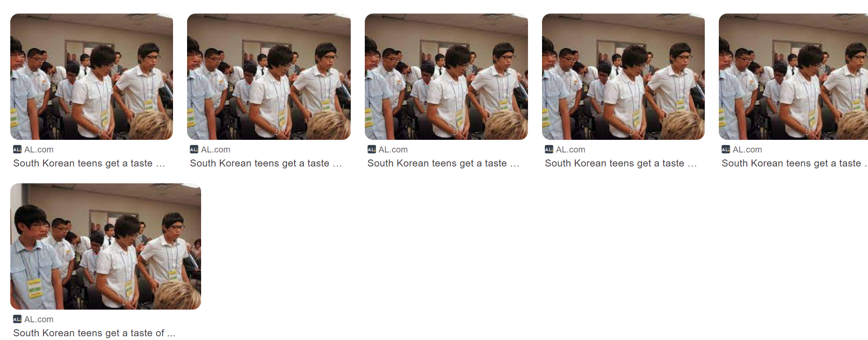Click fourth result's 'South Korean teens' title

point(621,163)
